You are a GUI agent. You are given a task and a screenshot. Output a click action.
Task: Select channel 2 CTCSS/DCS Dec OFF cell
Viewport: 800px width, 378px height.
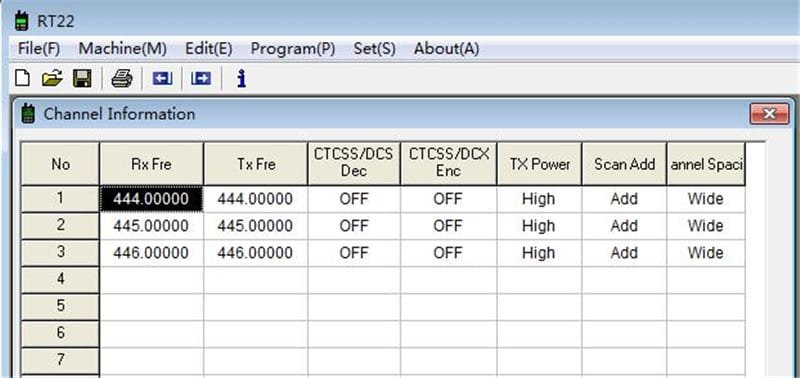pos(354,226)
